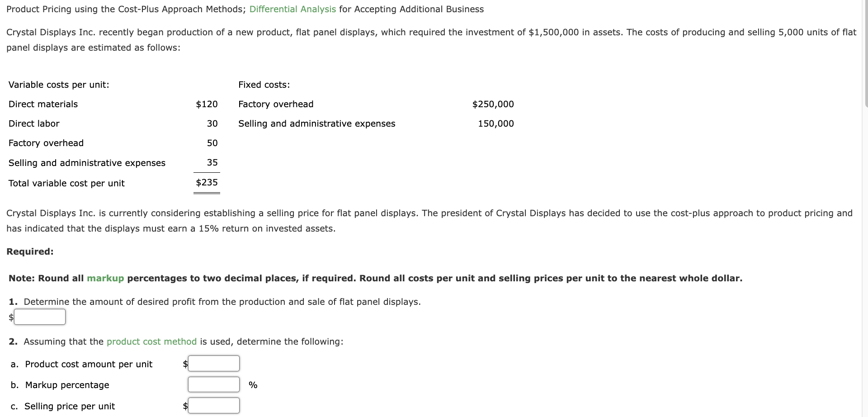Click the desired profit input field
Screen dimensions: 868x417
pos(40,317)
